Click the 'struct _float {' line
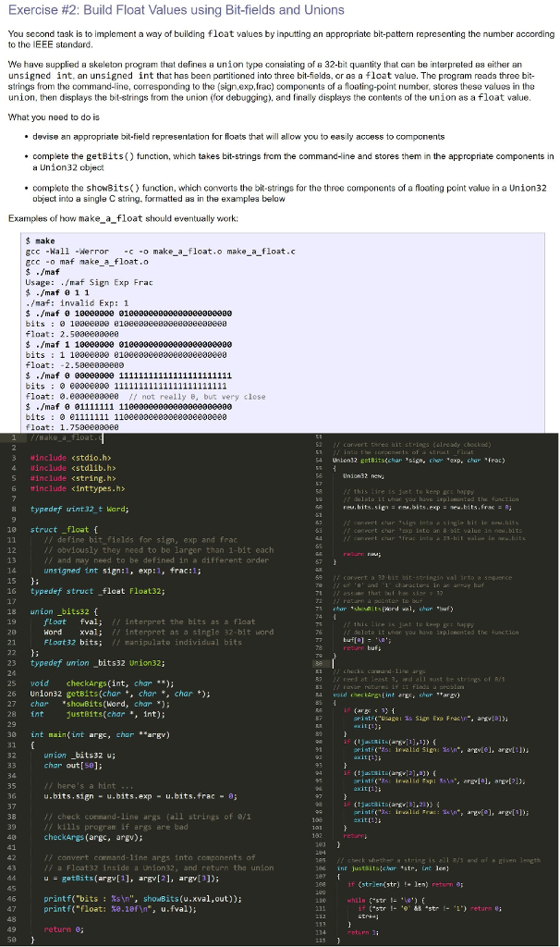This screenshot has height=947, width=560. 64,530
